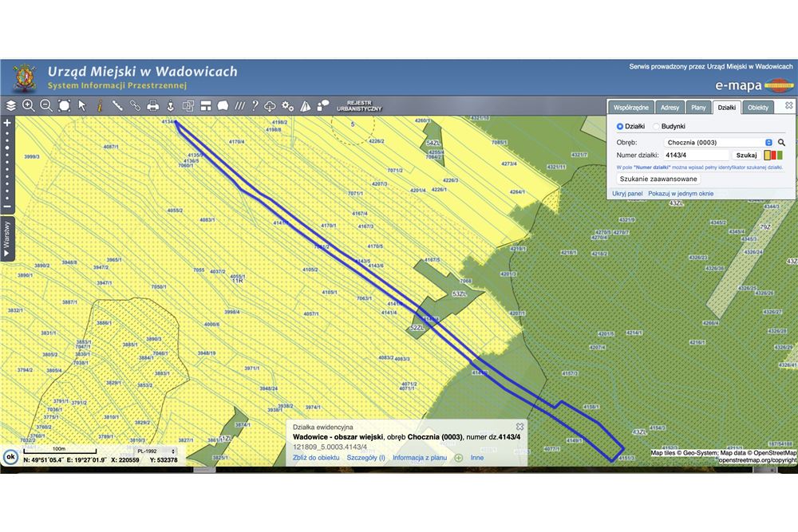
Task: Open the layers stack icon in toolbar
Action: pos(10,105)
